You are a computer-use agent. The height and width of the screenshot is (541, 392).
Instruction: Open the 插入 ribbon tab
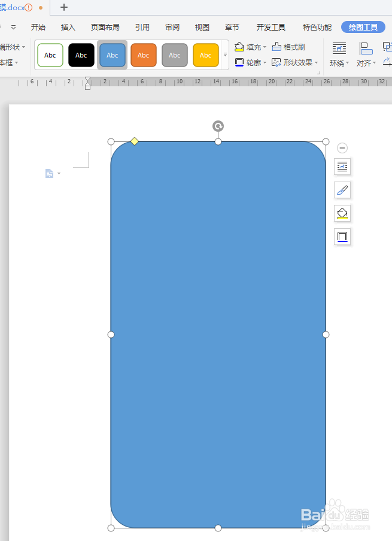click(68, 27)
